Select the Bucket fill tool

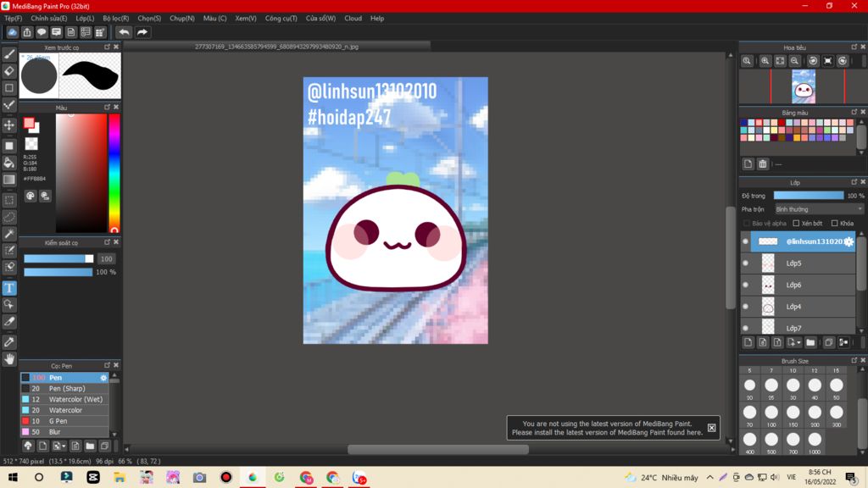9,162
